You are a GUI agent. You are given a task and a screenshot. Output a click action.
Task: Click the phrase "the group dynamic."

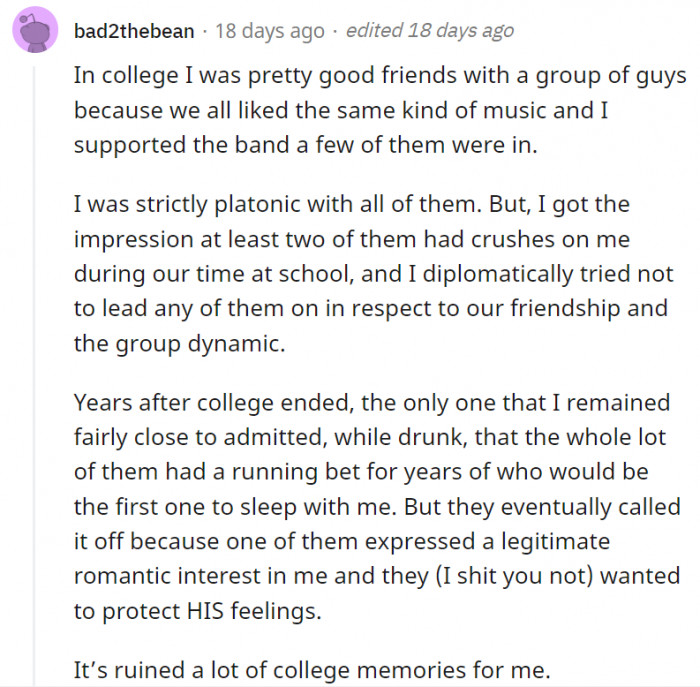point(179,344)
